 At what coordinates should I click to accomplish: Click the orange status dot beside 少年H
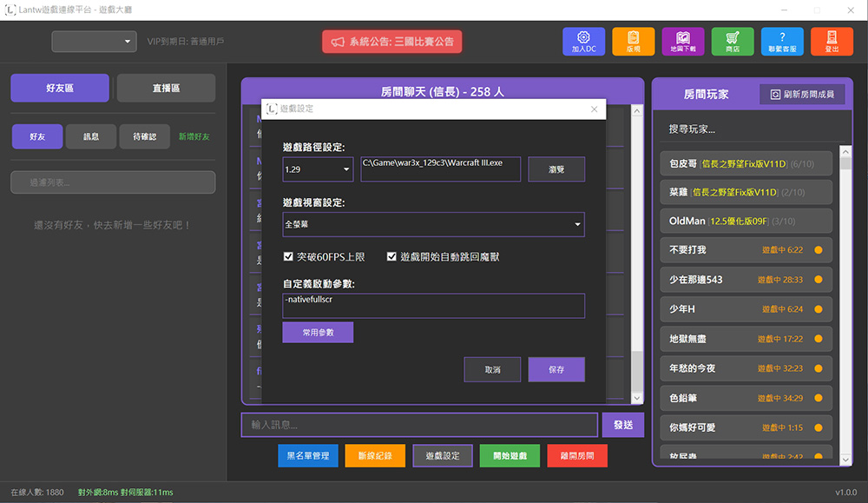point(819,309)
